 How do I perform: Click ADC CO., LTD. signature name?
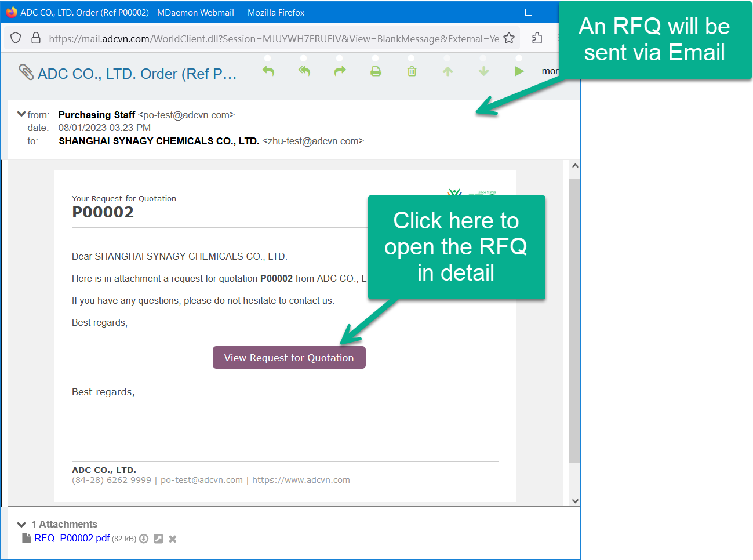pos(104,470)
